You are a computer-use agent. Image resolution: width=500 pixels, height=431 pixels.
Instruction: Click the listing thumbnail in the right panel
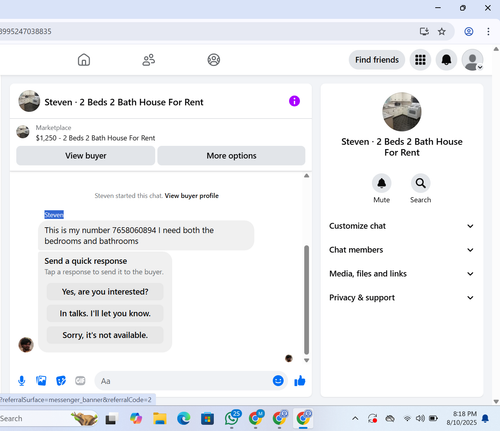click(402, 112)
